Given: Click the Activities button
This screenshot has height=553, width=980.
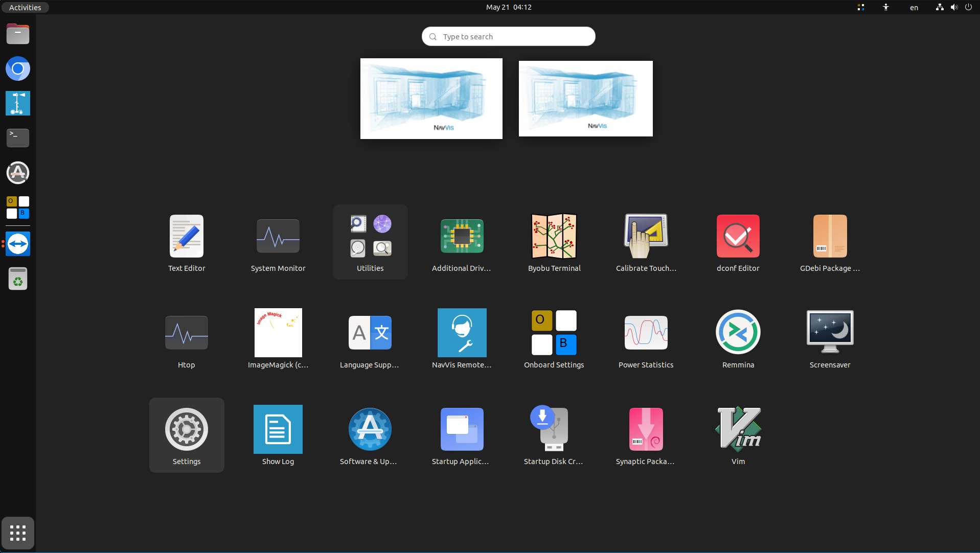Looking at the screenshot, I should click(x=25, y=7).
